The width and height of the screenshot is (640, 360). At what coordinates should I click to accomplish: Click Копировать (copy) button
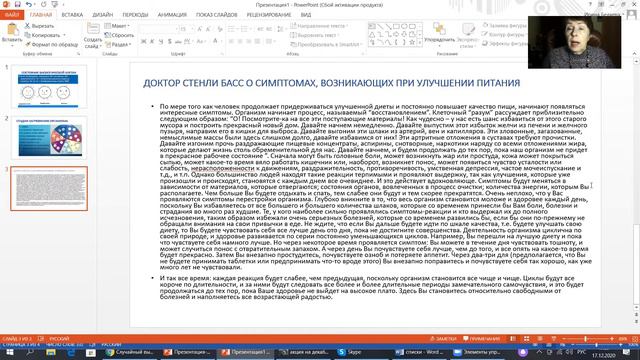(42, 35)
